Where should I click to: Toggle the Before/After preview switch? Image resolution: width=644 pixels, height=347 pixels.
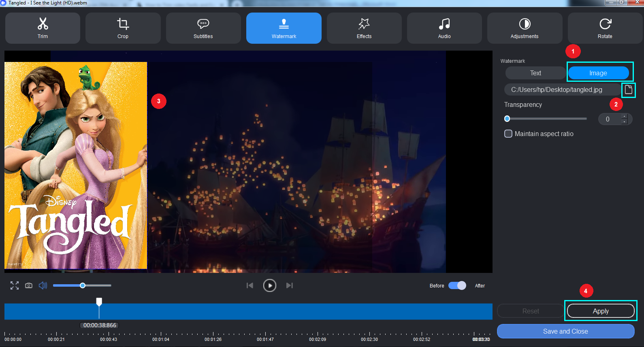[457, 285]
